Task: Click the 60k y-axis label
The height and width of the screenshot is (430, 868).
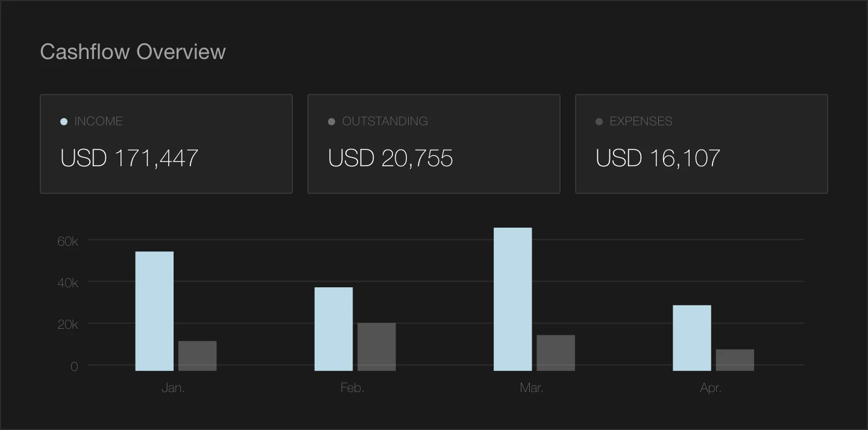Action: click(68, 241)
